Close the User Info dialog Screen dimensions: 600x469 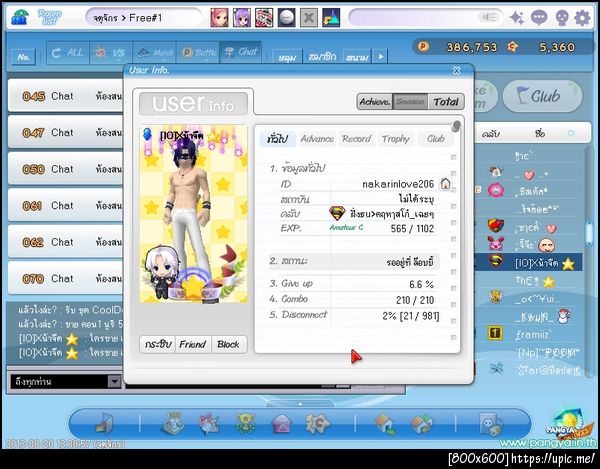coord(457,70)
